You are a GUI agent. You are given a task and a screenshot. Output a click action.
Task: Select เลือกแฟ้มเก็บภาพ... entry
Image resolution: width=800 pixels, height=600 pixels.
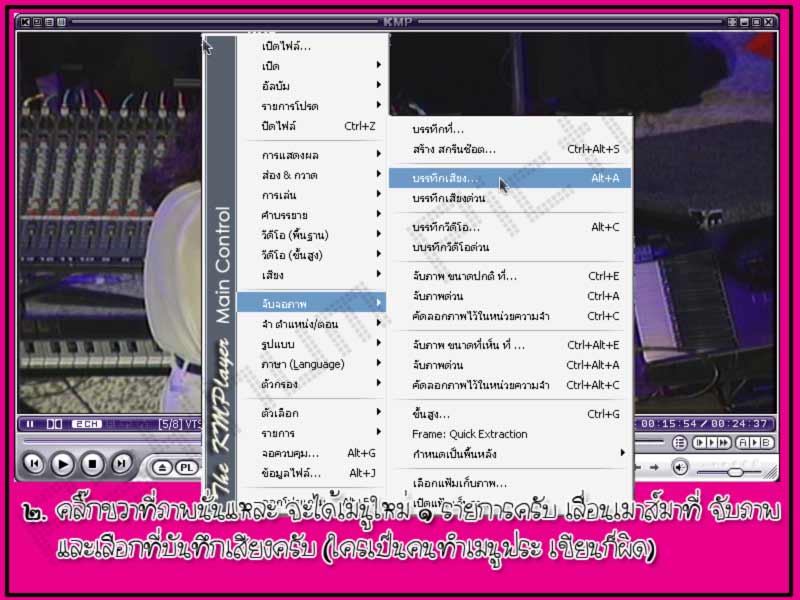click(x=510, y=483)
